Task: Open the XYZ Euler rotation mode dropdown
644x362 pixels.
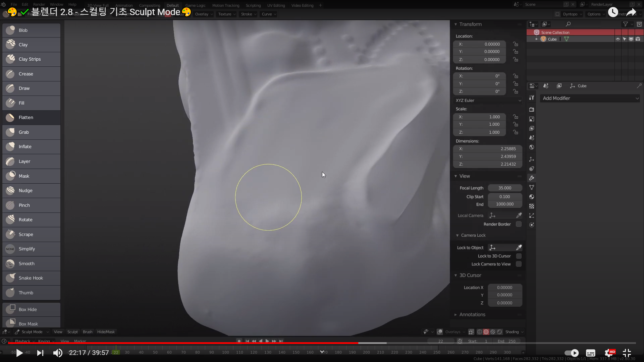Action: tap(488, 101)
